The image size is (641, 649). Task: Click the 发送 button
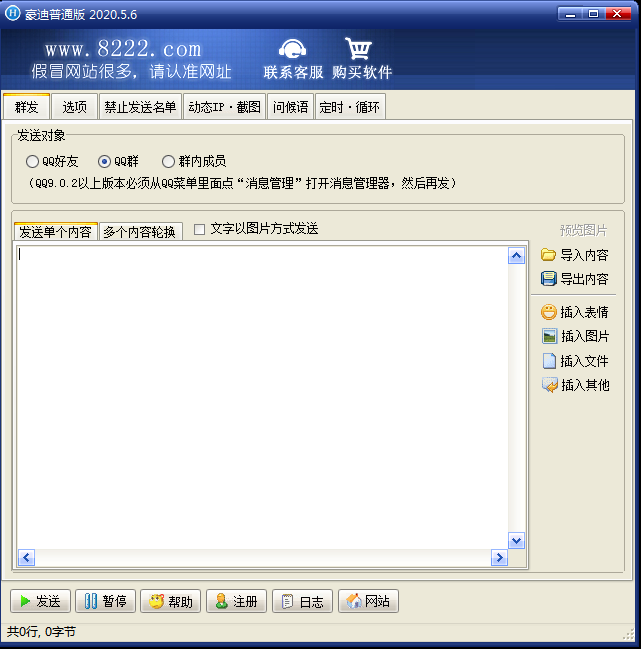41,601
